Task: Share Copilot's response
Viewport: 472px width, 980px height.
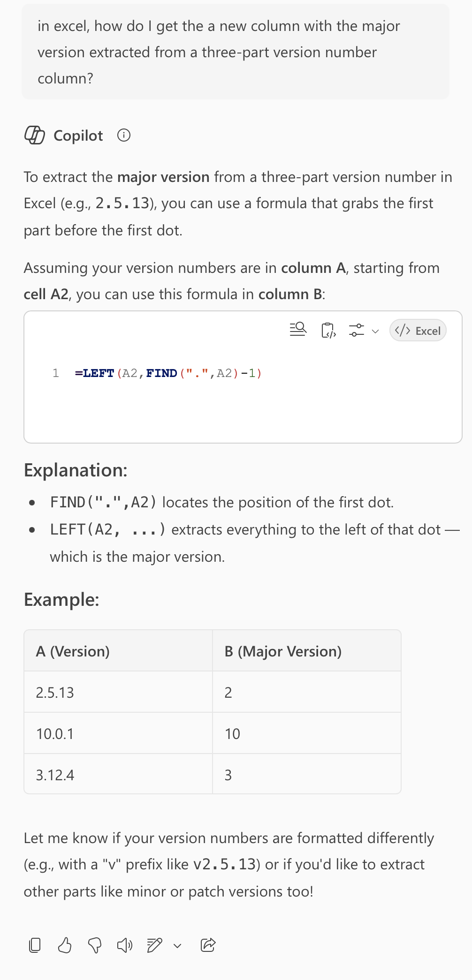Action: tap(208, 946)
